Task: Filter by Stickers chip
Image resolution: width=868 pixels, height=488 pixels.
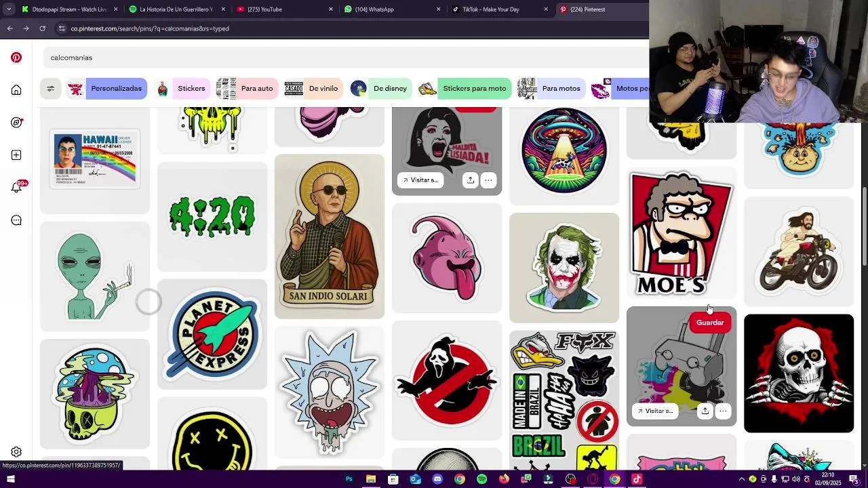Action: pos(181,88)
